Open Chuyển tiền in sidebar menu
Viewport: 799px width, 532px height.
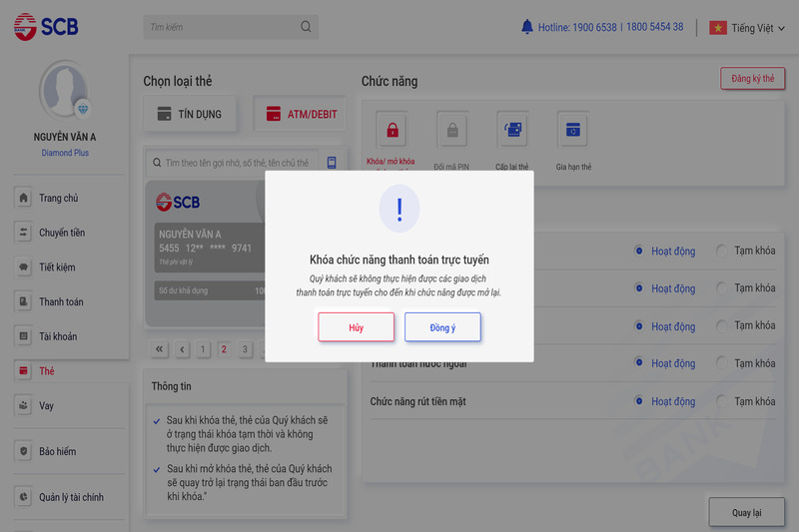point(62,233)
